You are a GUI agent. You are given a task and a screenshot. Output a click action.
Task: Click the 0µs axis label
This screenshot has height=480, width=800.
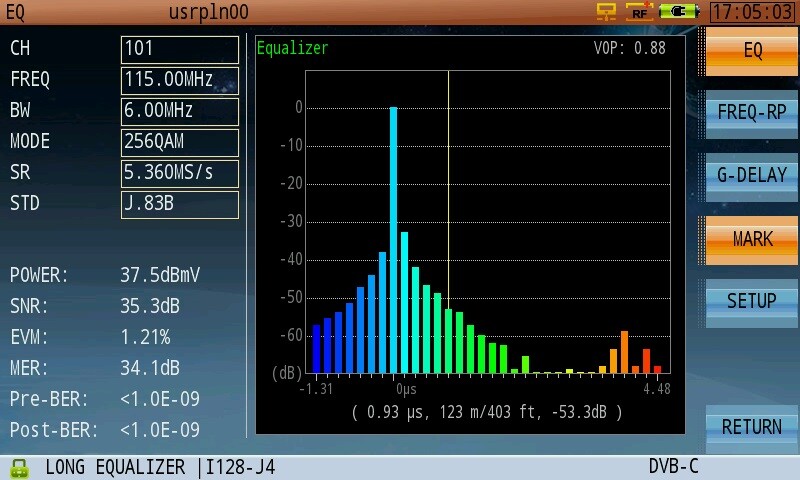point(406,390)
